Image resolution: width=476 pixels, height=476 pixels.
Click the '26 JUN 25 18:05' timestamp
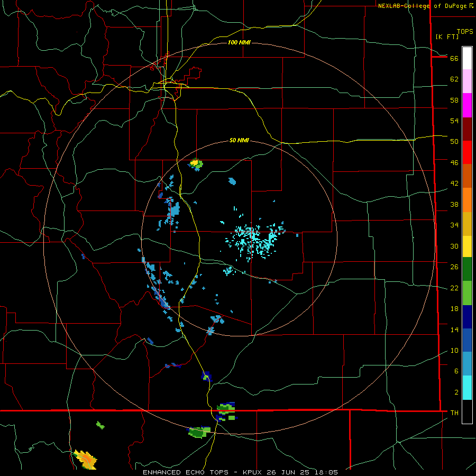point(303,472)
